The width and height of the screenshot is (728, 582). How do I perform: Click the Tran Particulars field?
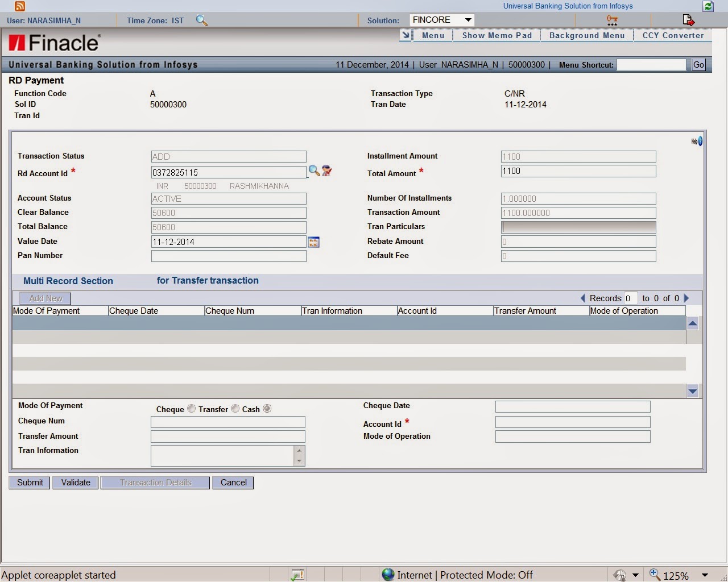pyautogui.click(x=578, y=227)
